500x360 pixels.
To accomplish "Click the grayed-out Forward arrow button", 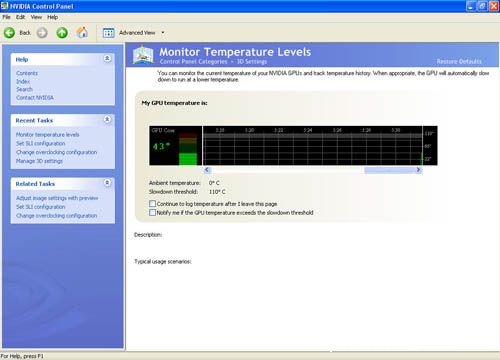I will (42, 33).
